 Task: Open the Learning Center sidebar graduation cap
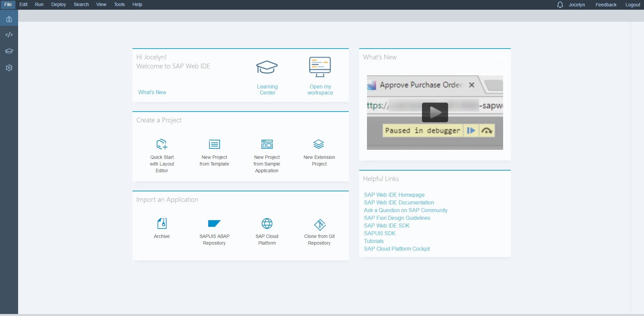[9, 51]
